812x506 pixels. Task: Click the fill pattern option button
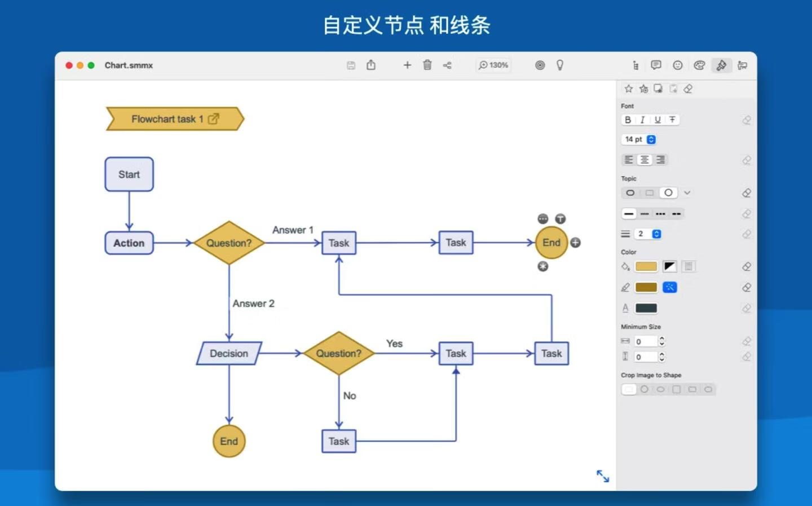coord(689,266)
